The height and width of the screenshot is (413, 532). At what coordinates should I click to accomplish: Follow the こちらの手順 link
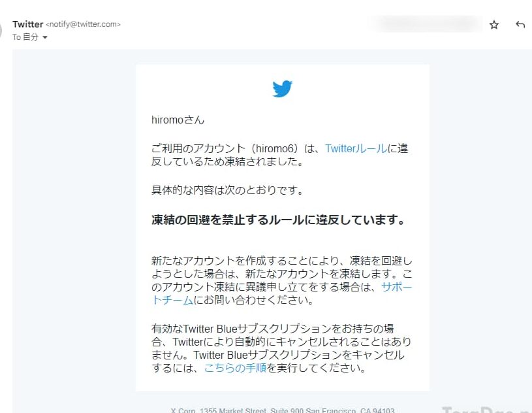coord(235,368)
